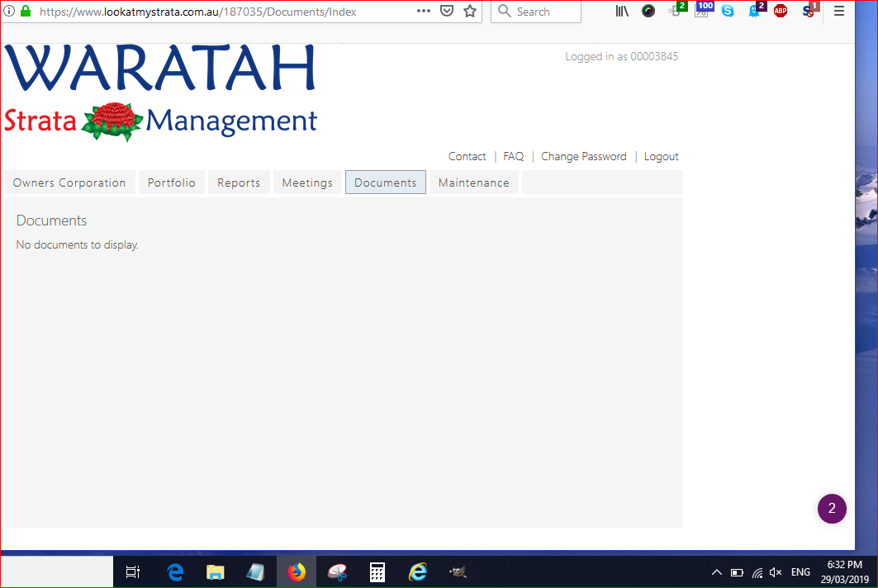
Task: Launch Microsoft Edge from taskbar
Action: coord(175,571)
